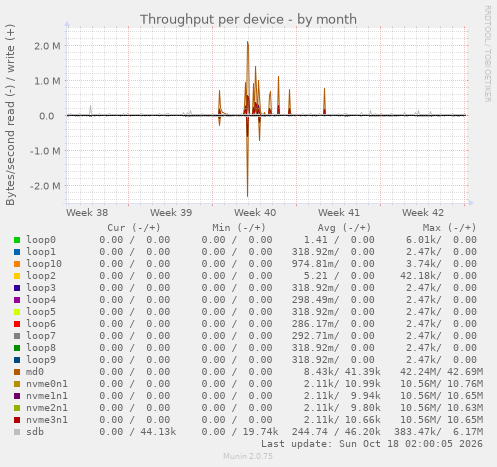The width and height of the screenshot is (497, 467).
Task: Click the loop10 orange legend swatch
Action: [x=17, y=264]
